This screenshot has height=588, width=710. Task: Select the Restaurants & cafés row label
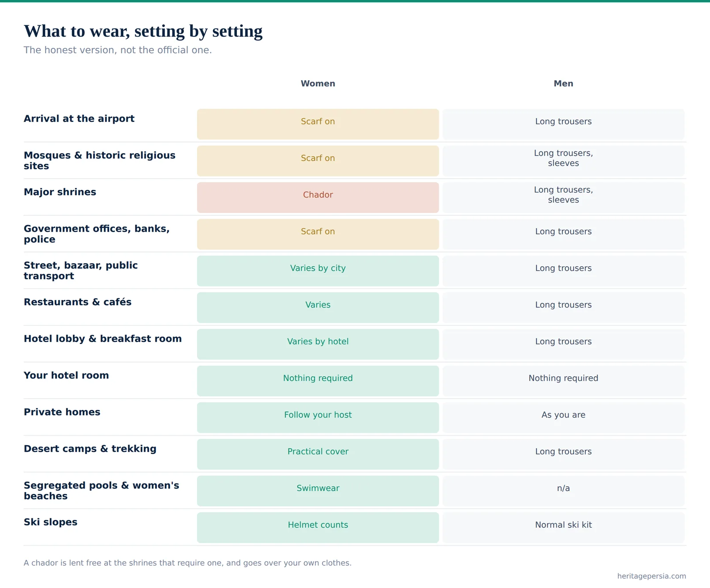(78, 302)
